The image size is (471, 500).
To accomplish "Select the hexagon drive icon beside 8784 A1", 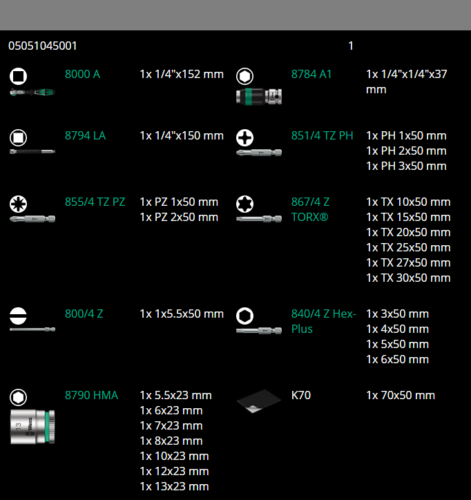I will (x=245, y=76).
